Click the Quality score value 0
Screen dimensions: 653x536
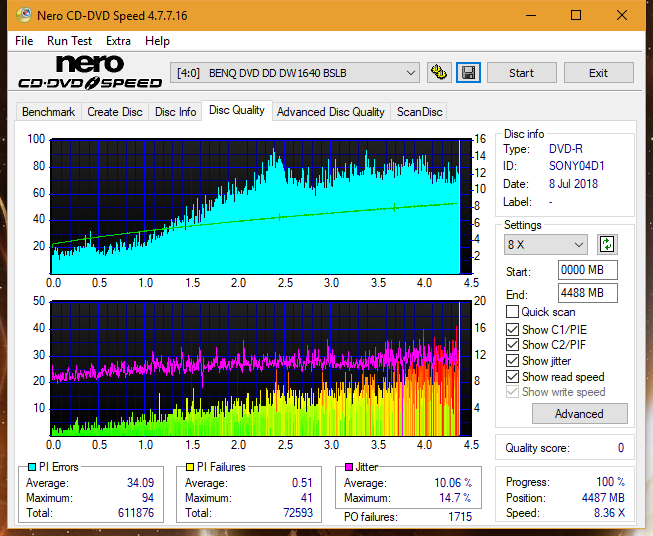pyautogui.click(x=621, y=448)
